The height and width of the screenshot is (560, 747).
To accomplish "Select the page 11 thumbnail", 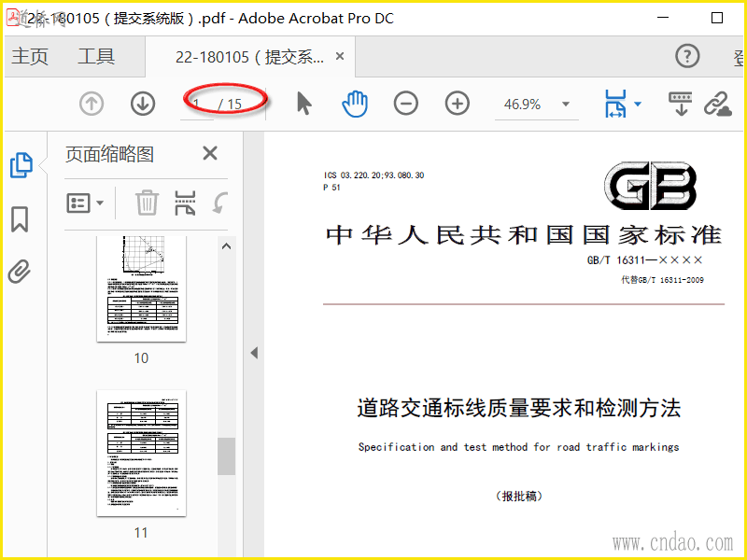I will (142, 454).
